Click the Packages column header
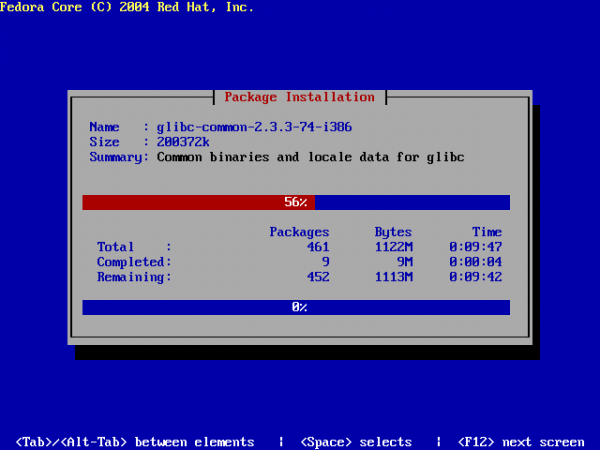Screen dimensions: 600x450 tap(299, 232)
